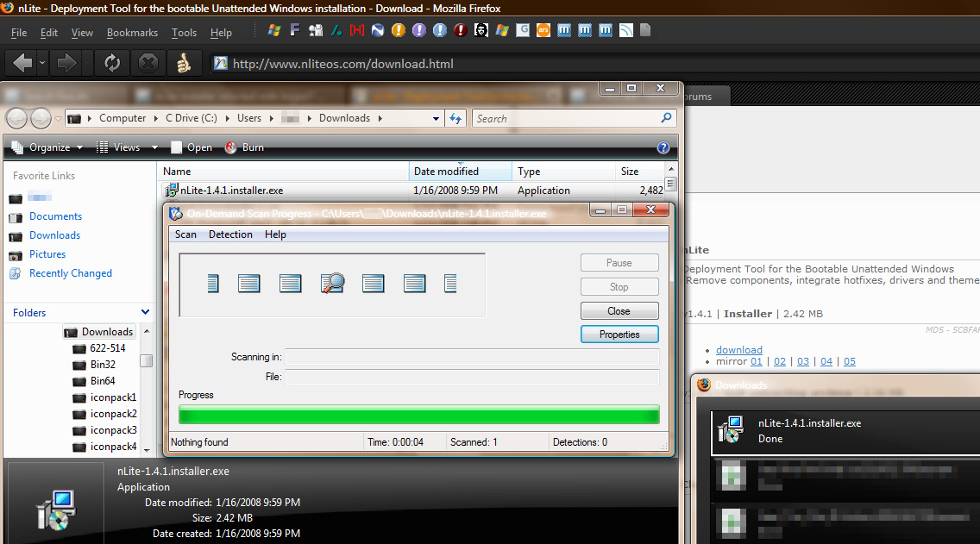Screen dimensions: 980x544
Task: Refresh the Downloads folder in Explorer
Action: pos(455,118)
